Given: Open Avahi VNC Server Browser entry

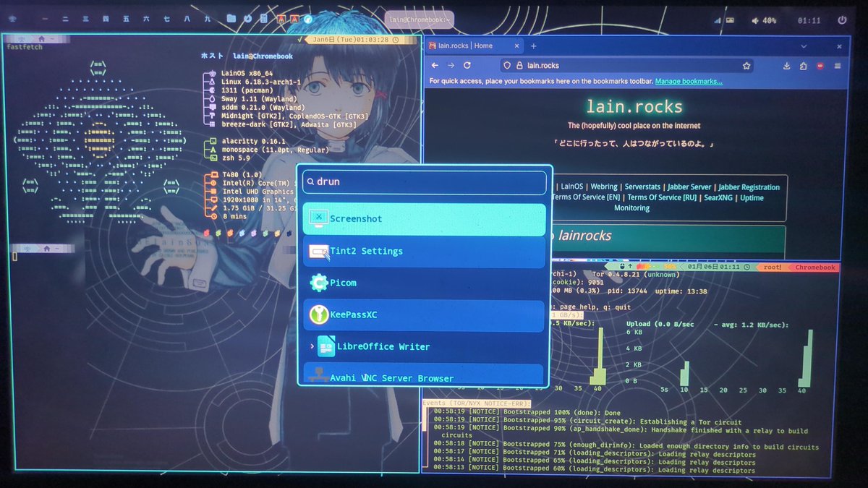Looking at the screenshot, I should (424, 375).
